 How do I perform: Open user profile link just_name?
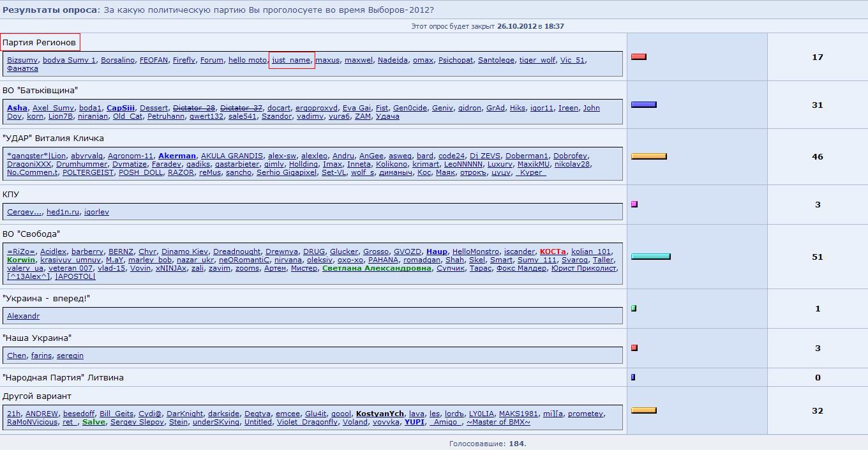pyautogui.click(x=291, y=60)
